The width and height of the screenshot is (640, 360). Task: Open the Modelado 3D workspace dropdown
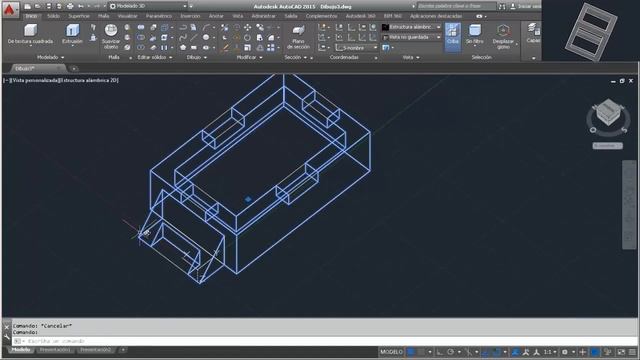coord(148,7)
